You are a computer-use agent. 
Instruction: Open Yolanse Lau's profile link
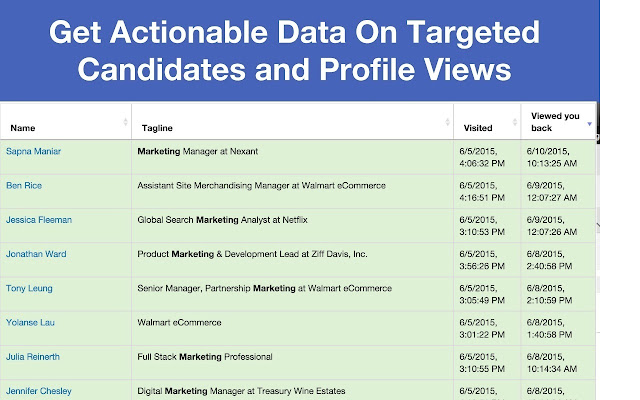(30, 322)
